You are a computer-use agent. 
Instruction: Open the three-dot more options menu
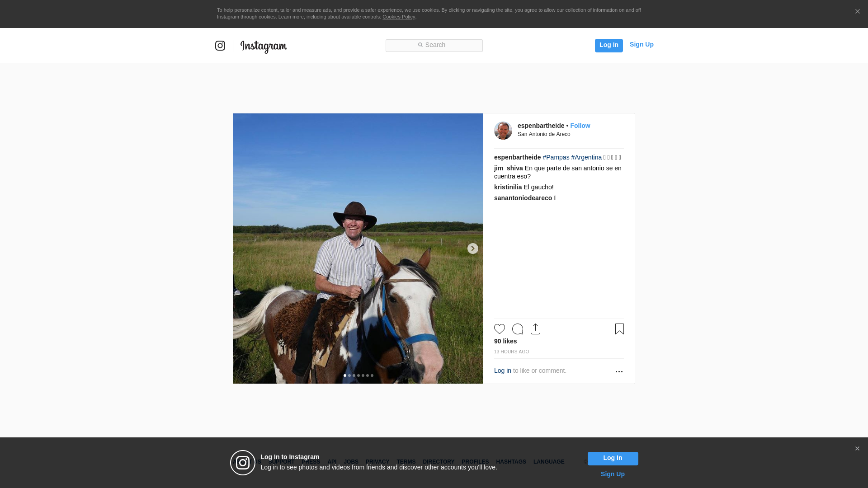coord(619,371)
